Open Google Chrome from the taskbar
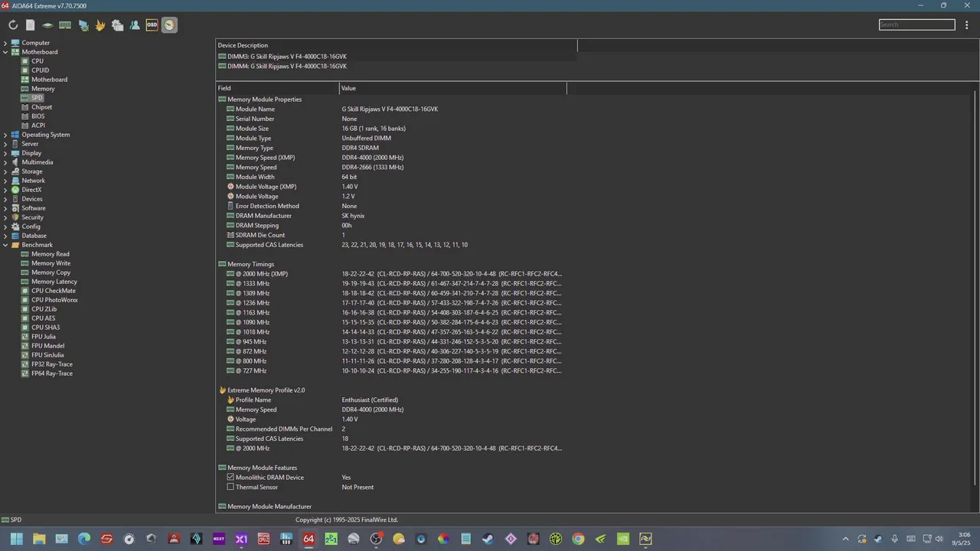This screenshot has width=980, height=551. click(x=578, y=539)
